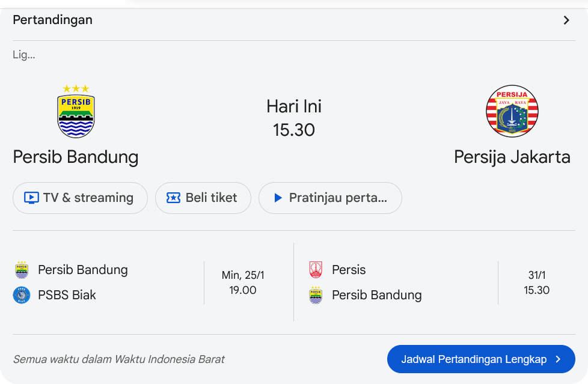Open TV & streaming options
The height and width of the screenshot is (384, 588).
(x=80, y=198)
